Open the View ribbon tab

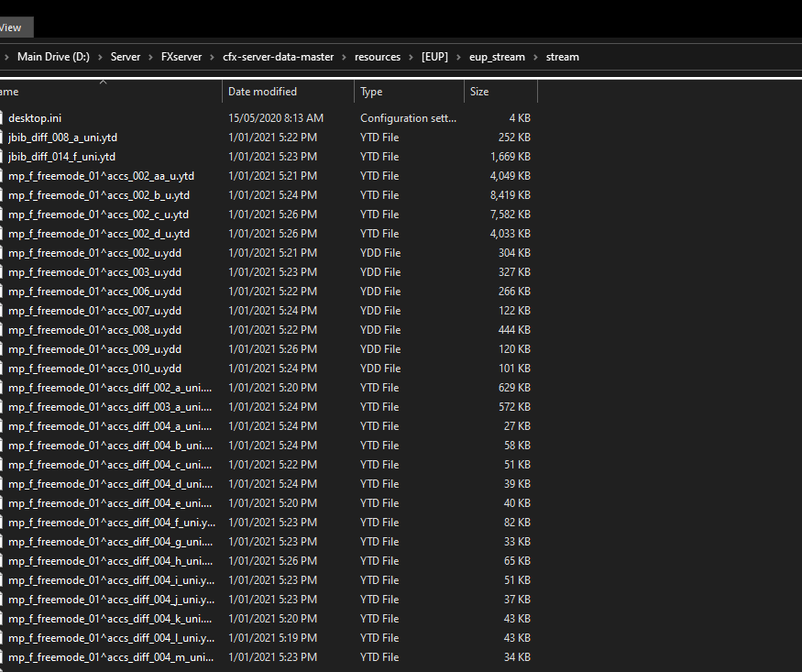coord(12,28)
